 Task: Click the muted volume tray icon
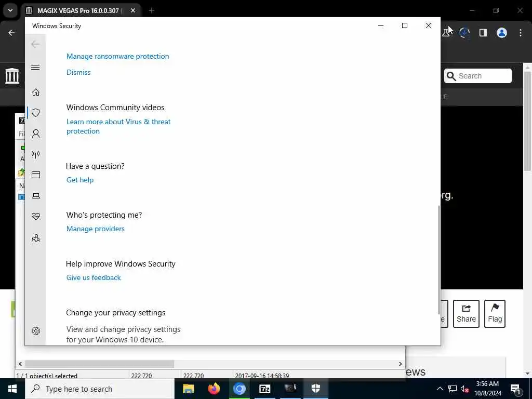click(464, 389)
